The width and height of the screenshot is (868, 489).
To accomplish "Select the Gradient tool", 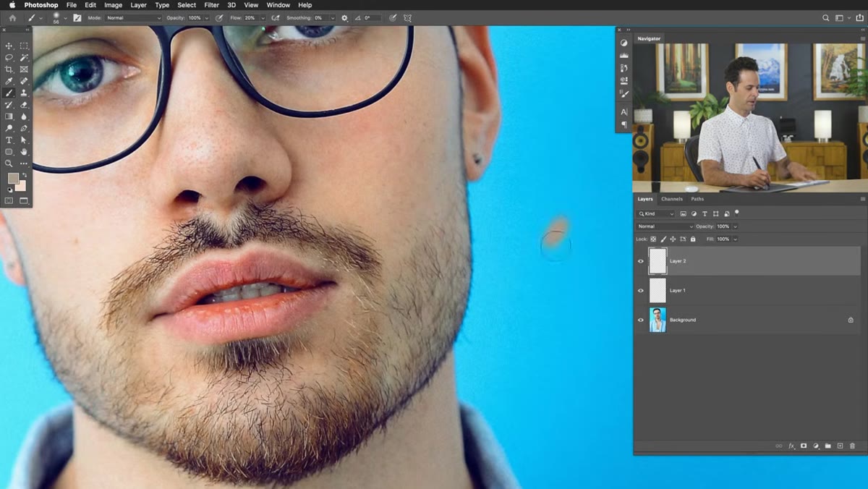I will [9, 116].
